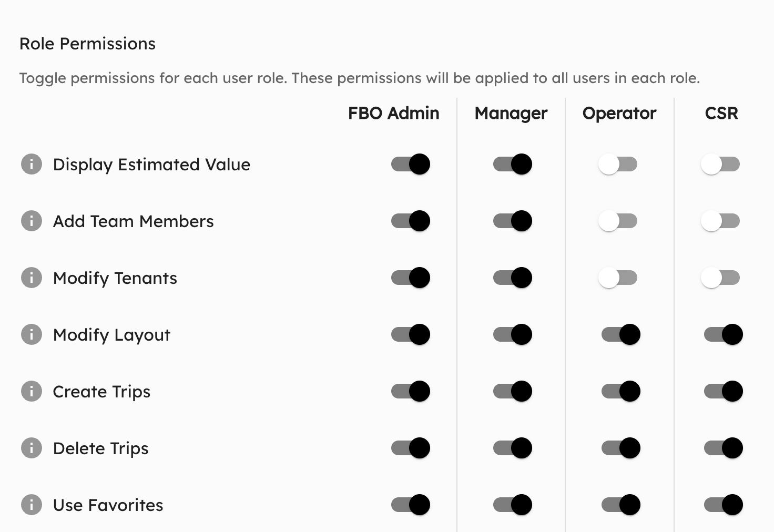Enable Add Team Members for CSR

720,221
